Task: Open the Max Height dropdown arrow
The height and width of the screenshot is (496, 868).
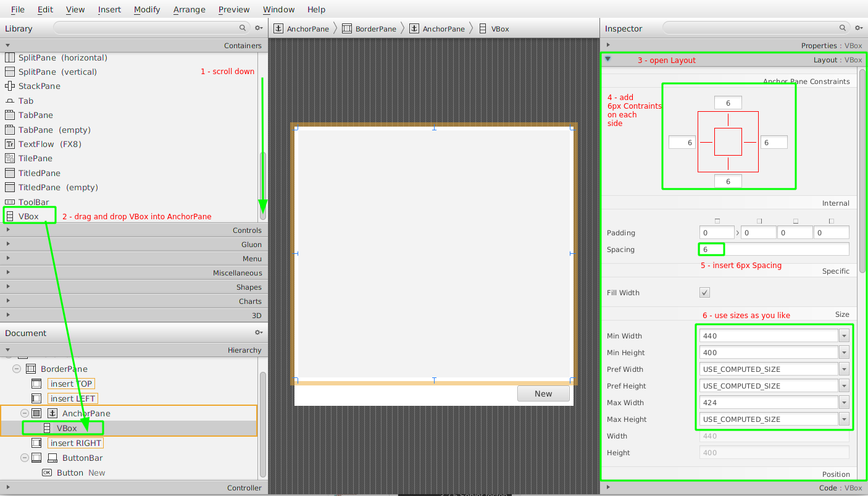Action: point(844,419)
